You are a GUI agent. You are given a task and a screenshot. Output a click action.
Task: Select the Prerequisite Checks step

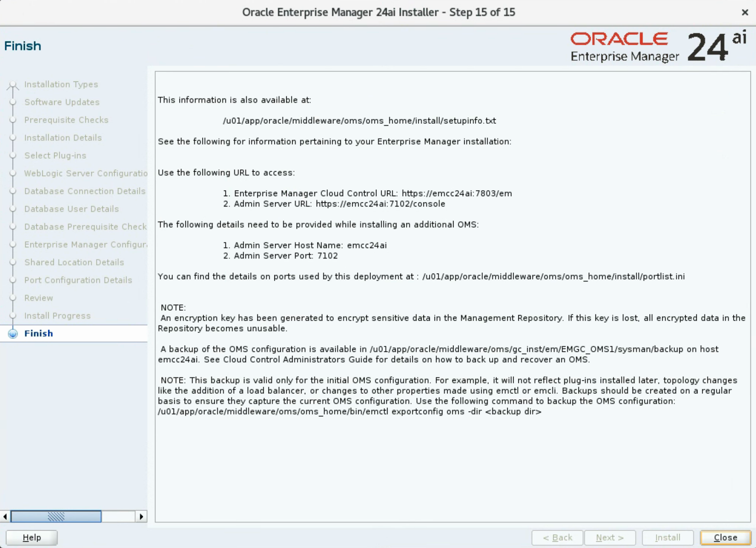pyautogui.click(x=66, y=120)
